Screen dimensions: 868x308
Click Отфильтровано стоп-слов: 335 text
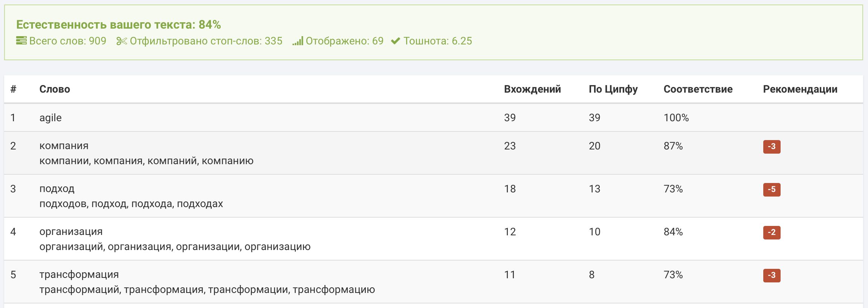(x=206, y=41)
